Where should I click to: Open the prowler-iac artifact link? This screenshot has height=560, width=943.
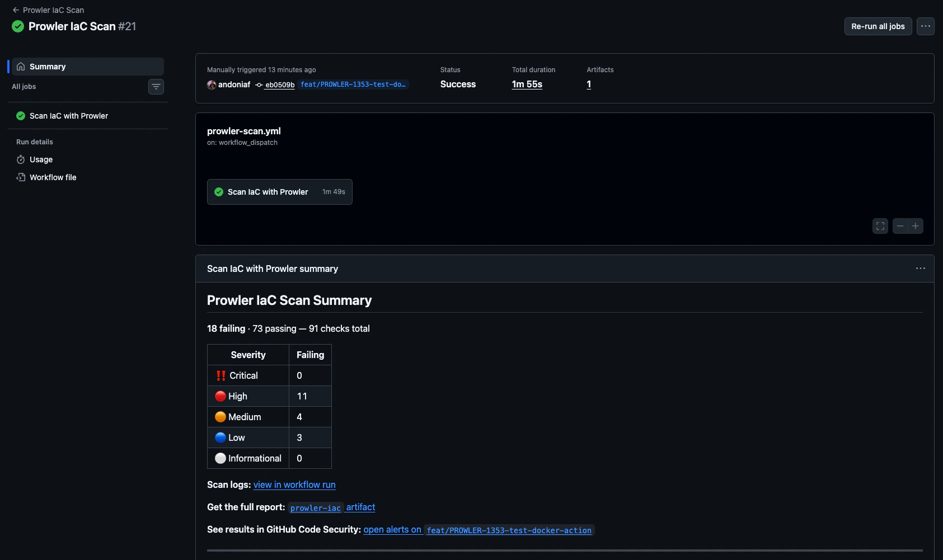[315, 508]
